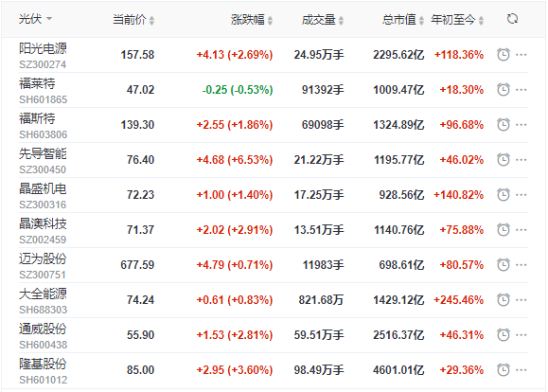Set alert clock for 阳光电源
Viewport: 548px width, 392px height.
(x=504, y=55)
